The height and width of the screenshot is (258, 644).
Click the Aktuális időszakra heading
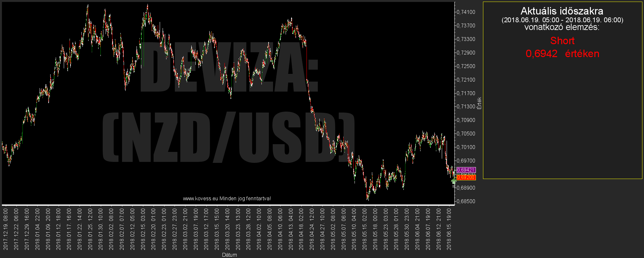562,11
